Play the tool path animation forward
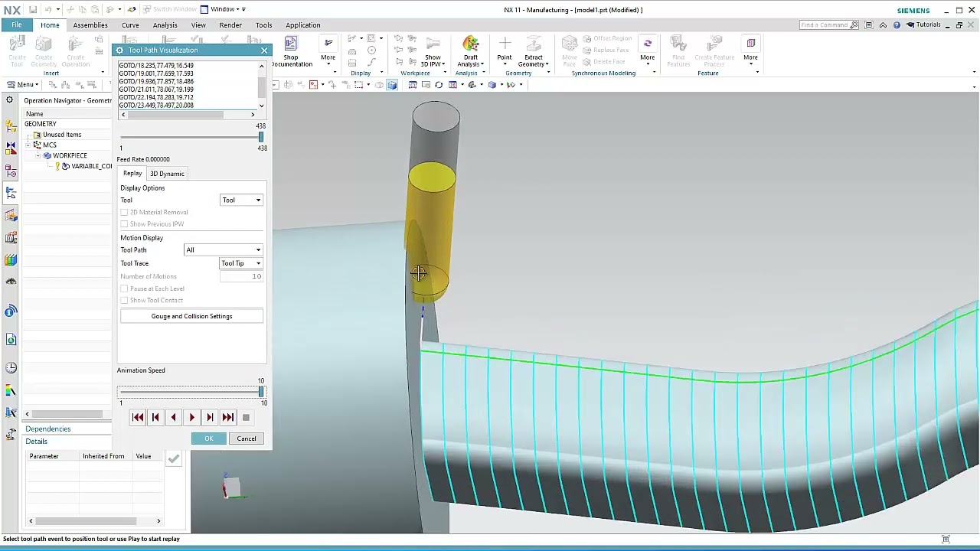 (x=192, y=417)
